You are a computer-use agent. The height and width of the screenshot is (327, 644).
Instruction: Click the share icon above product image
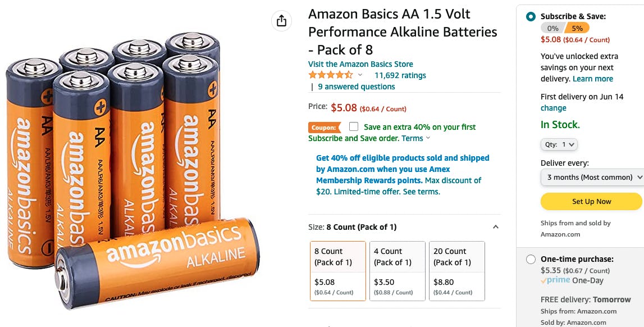click(281, 21)
